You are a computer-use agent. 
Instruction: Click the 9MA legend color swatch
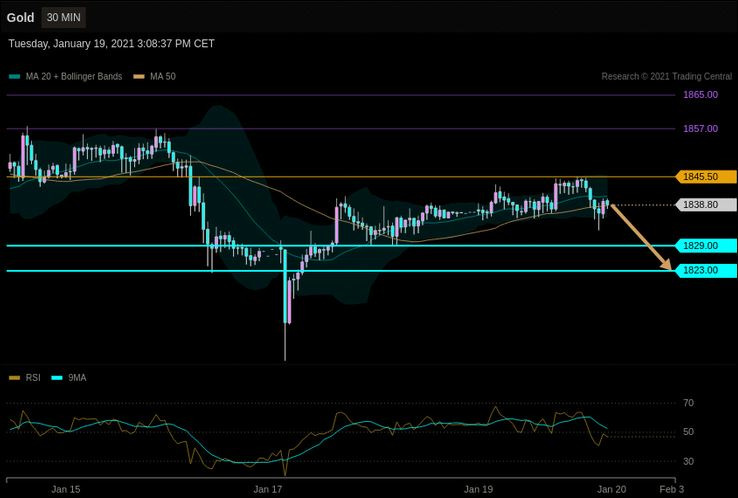[57, 378]
